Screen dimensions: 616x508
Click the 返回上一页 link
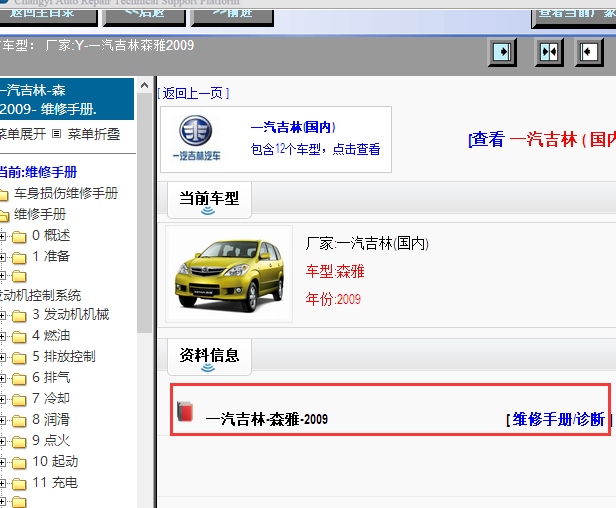(193, 94)
